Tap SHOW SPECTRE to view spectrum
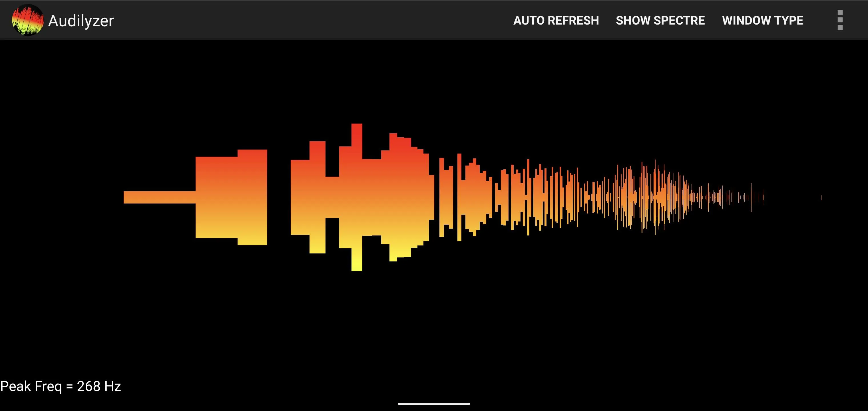This screenshot has width=868, height=411. pyautogui.click(x=660, y=20)
